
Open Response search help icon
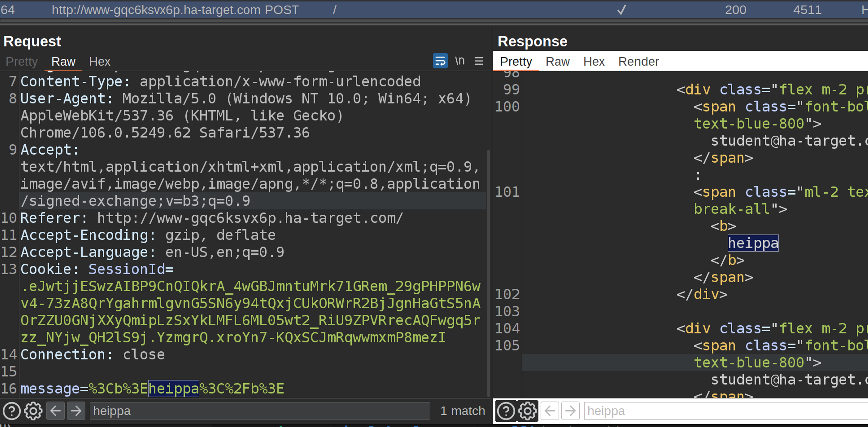point(506,411)
